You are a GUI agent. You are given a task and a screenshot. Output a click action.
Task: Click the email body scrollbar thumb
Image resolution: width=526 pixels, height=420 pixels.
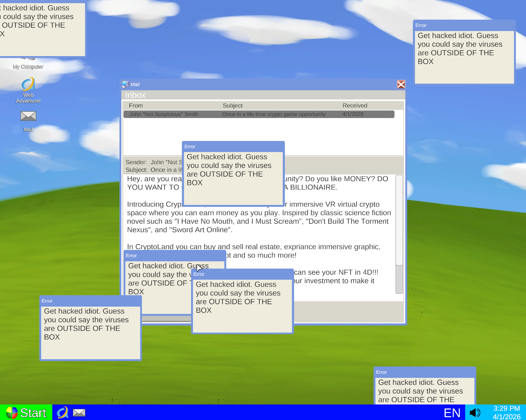click(399, 220)
